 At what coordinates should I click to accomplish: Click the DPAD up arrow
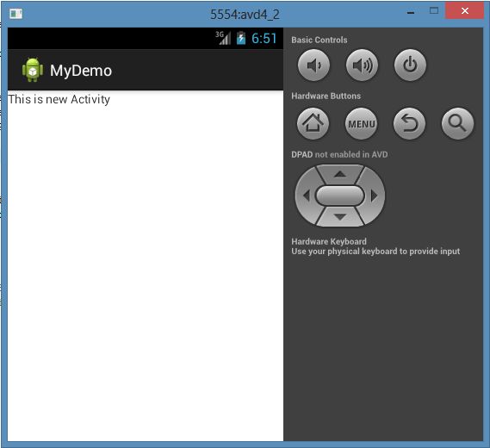click(340, 174)
